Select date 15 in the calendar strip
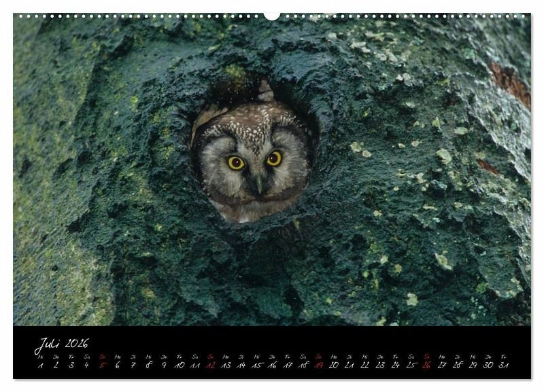The height and width of the screenshot is (392, 544). click(257, 365)
